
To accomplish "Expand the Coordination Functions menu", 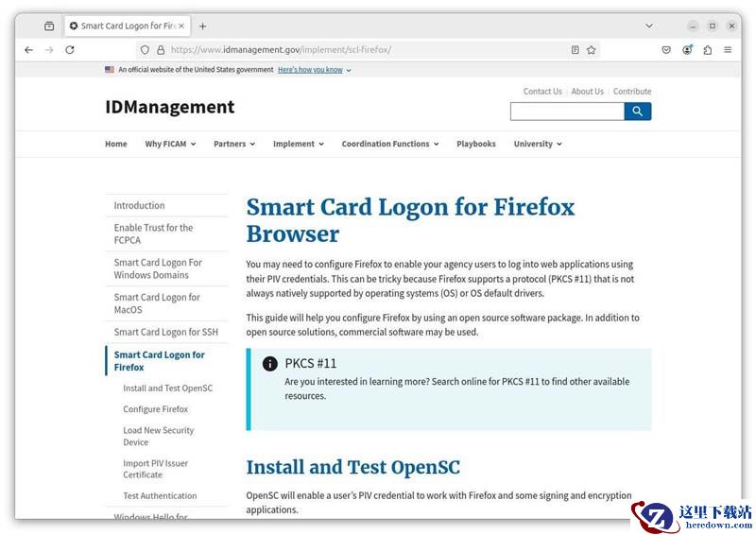I will point(390,144).
